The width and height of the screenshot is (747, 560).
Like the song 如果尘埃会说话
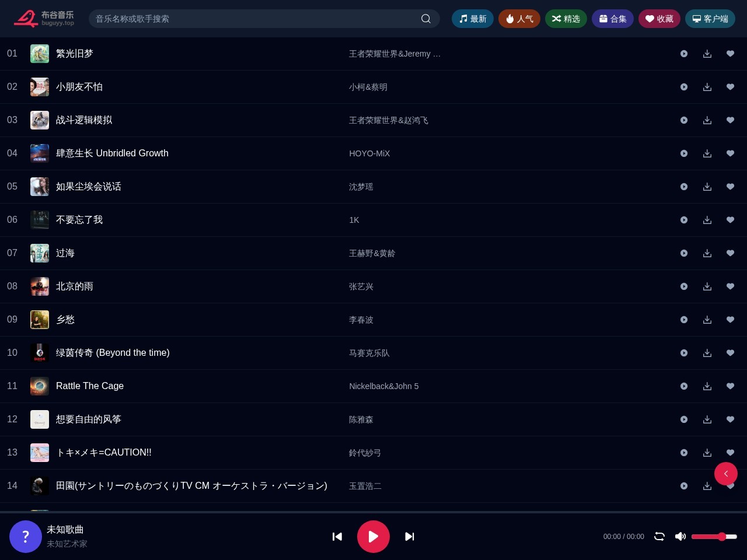(730, 187)
